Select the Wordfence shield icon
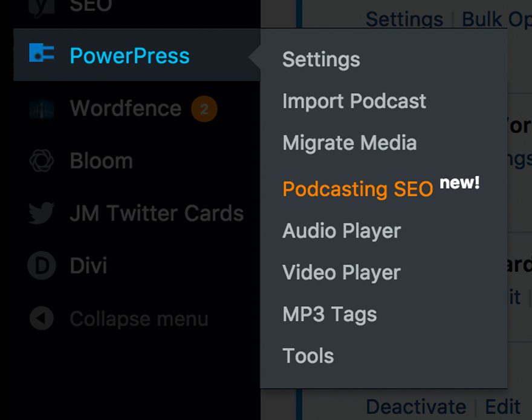532x420 pixels. tap(40, 108)
